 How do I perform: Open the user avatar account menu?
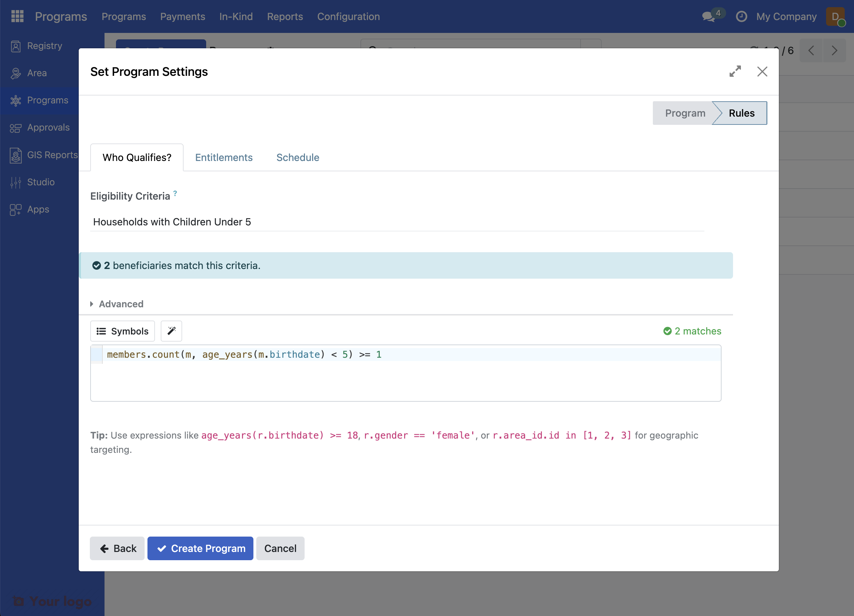[x=835, y=16]
